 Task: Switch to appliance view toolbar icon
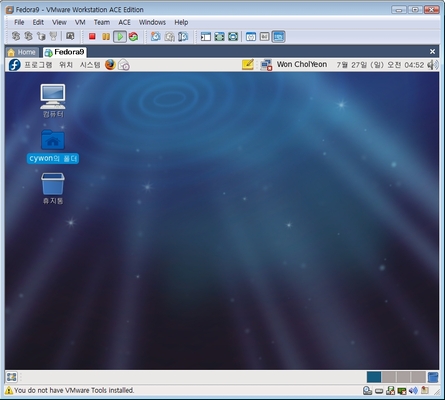coord(265,37)
